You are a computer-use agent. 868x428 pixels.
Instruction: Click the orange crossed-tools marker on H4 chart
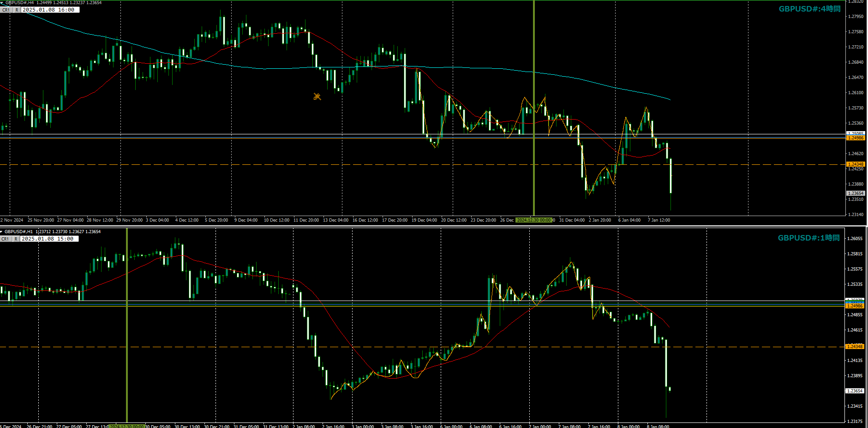pyautogui.click(x=317, y=96)
